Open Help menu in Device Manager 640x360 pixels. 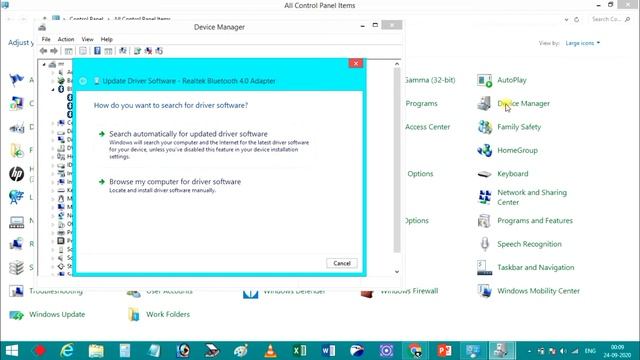(x=107, y=39)
